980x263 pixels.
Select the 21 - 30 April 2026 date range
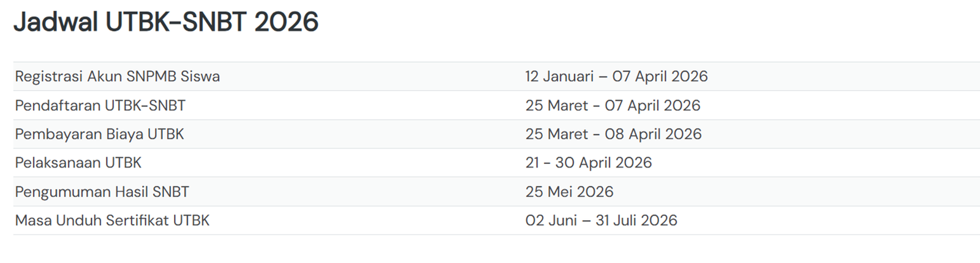point(588,163)
